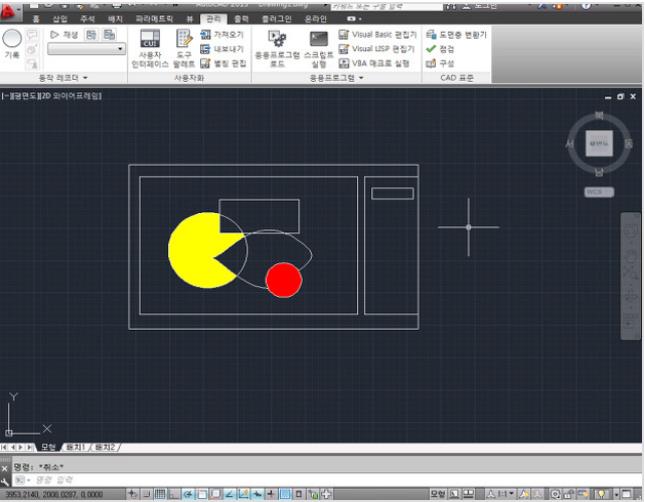Click 구성 configure standards

440,63
